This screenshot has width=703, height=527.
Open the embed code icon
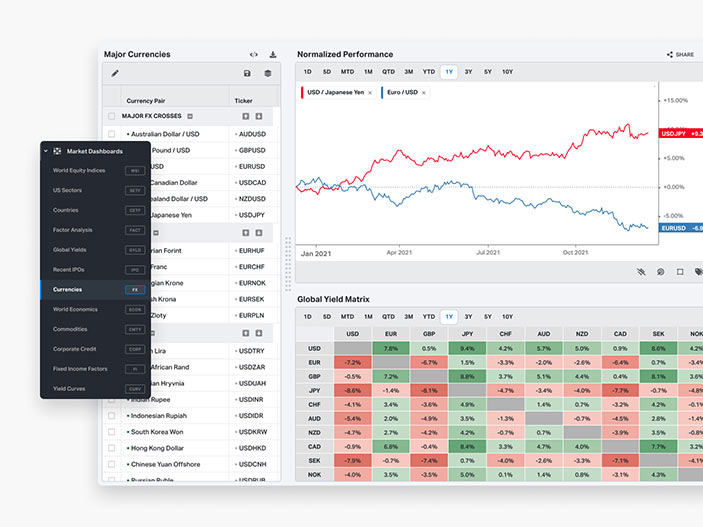(254, 55)
